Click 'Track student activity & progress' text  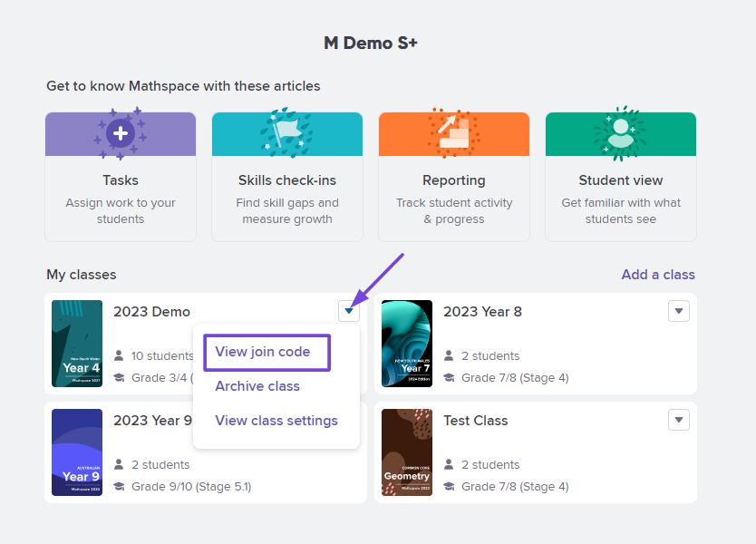point(454,210)
